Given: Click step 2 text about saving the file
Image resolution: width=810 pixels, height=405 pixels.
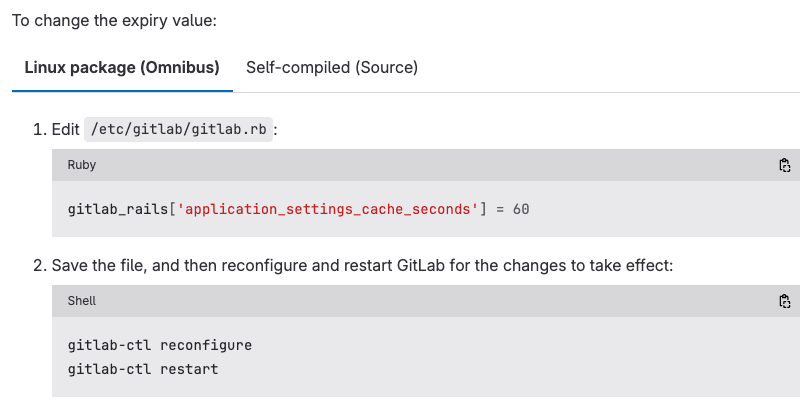Looking at the screenshot, I should [363, 266].
